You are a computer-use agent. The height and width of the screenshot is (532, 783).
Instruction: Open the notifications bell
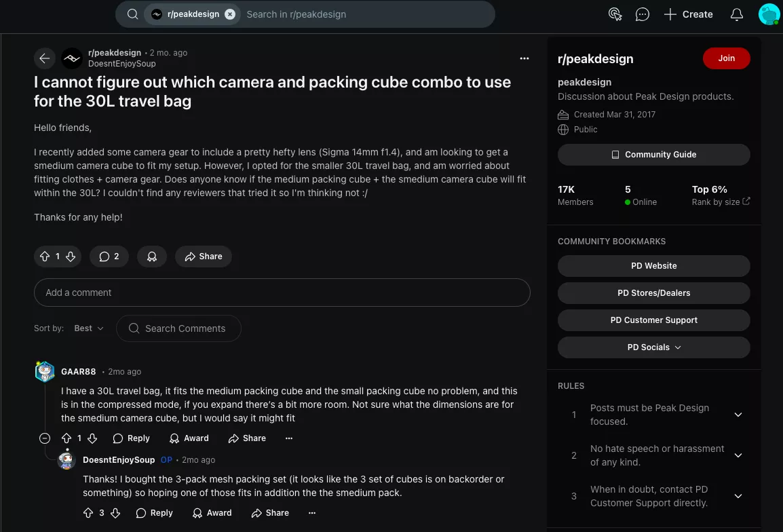(x=736, y=14)
